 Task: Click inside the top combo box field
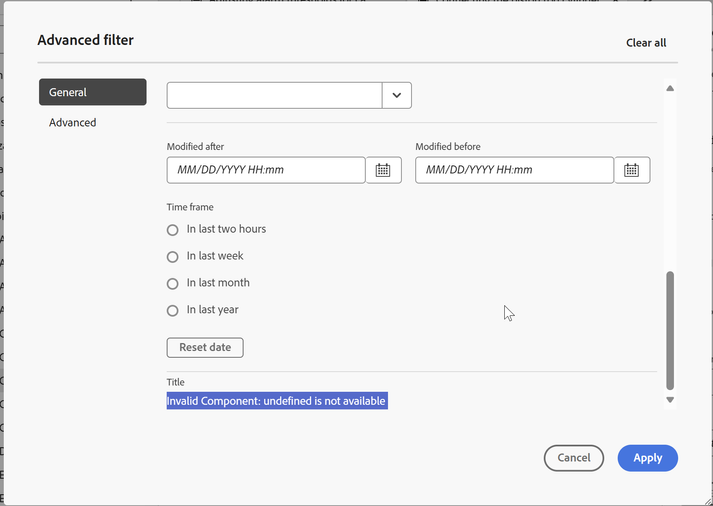point(274,95)
